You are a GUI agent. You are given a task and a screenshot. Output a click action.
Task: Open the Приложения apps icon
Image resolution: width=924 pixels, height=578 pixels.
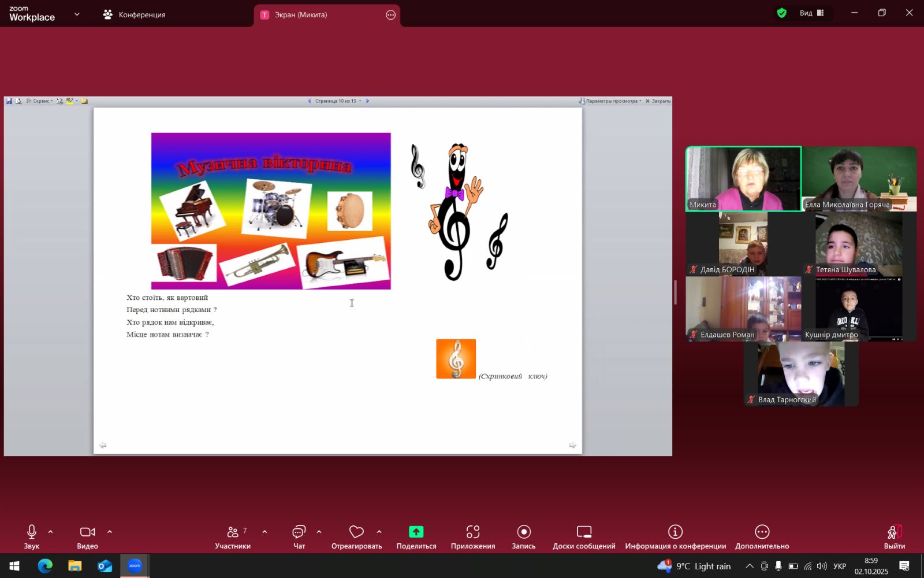point(472,532)
